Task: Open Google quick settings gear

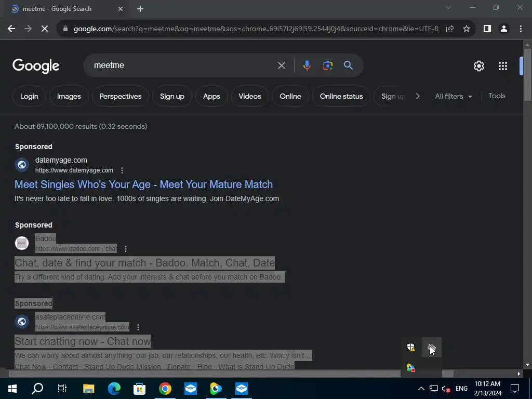Action: click(478, 66)
